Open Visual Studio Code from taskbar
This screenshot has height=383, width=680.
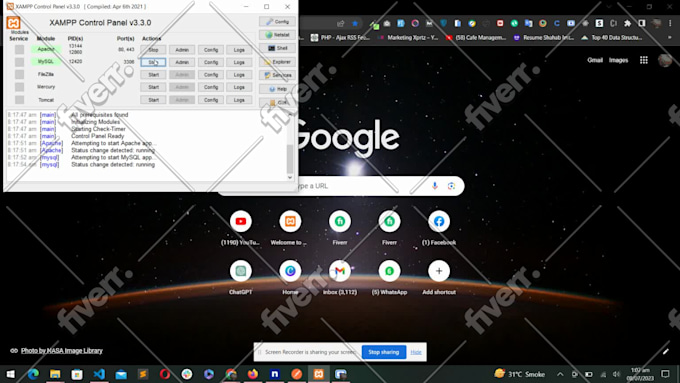(99, 374)
